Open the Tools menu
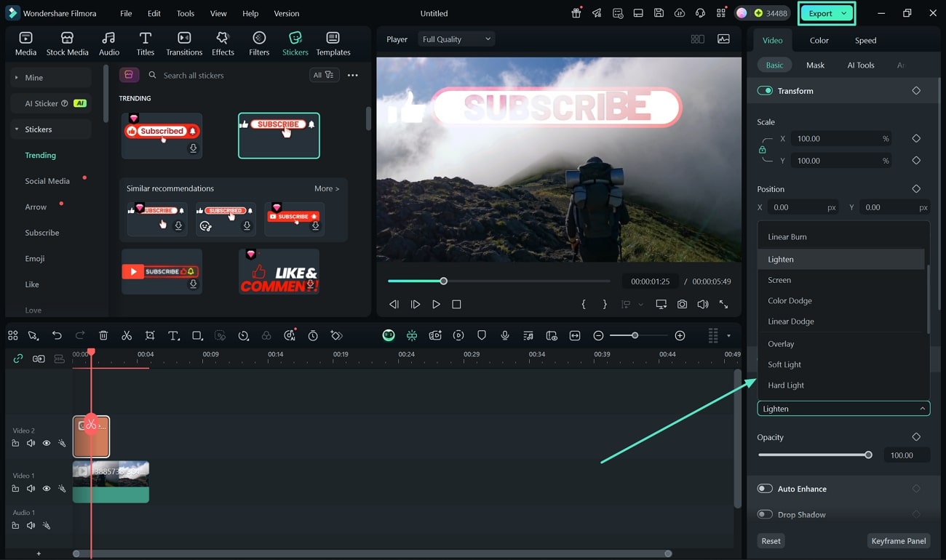Image resolution: width=946 pixels, height=560 pixels. click(186, 13)
